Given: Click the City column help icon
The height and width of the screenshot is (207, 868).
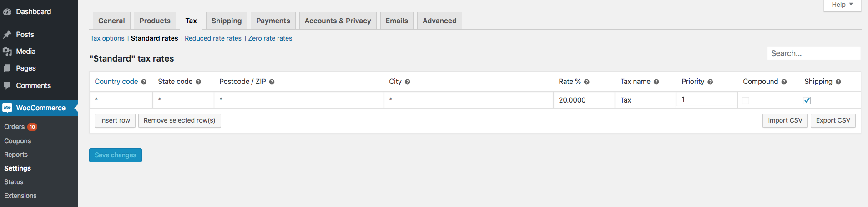Looking at the screenshot, I should click(408, 82).
